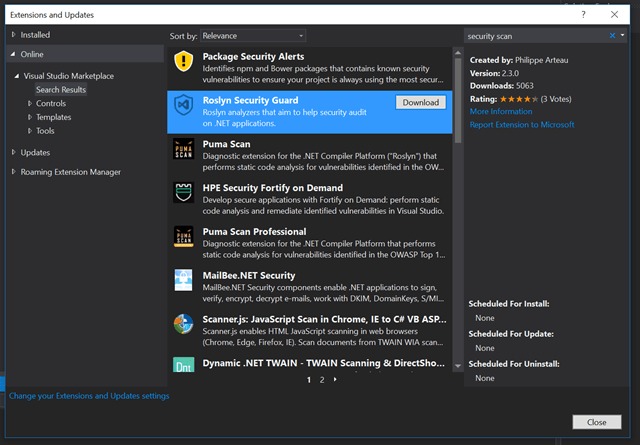Click the Package Security Alerts shield icon
Image resolution: width=640 pixels, height=445 pixels.
tap(183, 63)
